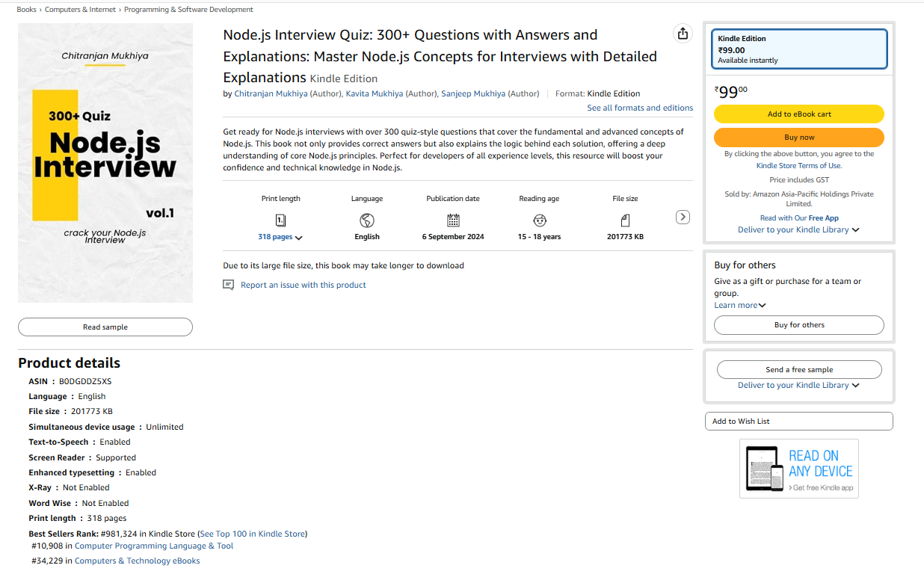Open the Node.js Interview book cover image
Screen dimensions: 924x574
(105, 163)
